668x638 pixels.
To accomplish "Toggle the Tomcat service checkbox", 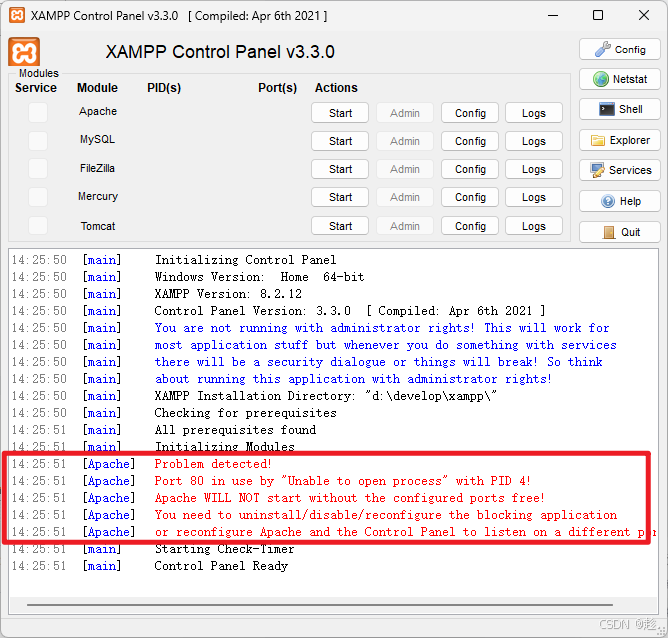I will pyautogui.click(x=38, y=225).
